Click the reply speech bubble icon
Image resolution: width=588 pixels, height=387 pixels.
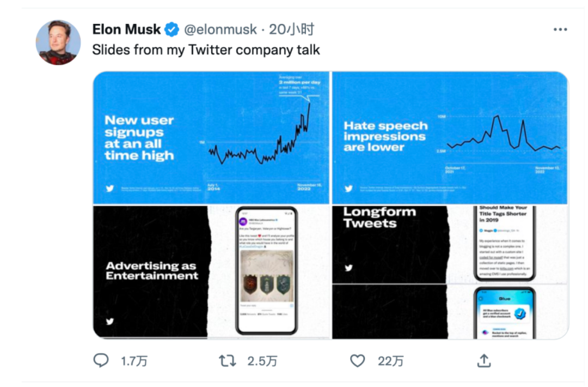click(x=101, y=360)
